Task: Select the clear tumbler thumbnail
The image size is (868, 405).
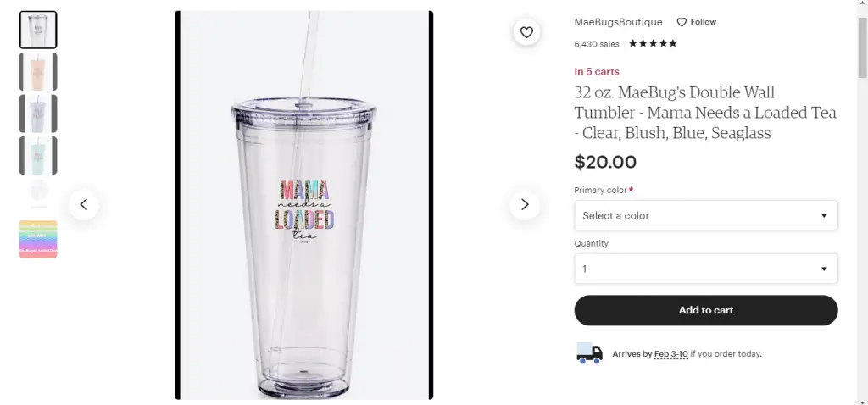Action: (x=38, y=30)
